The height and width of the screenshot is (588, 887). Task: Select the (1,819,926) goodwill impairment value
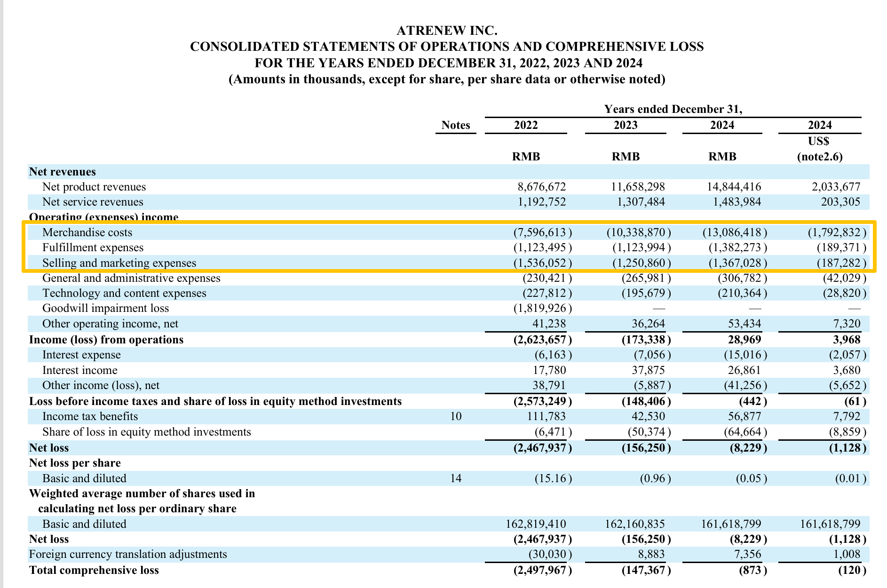543,308
